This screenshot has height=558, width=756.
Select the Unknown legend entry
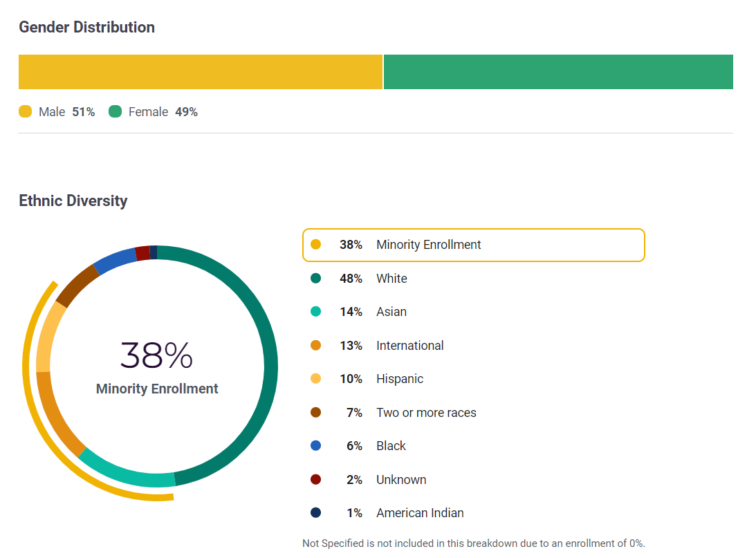(x=400, y=480)
